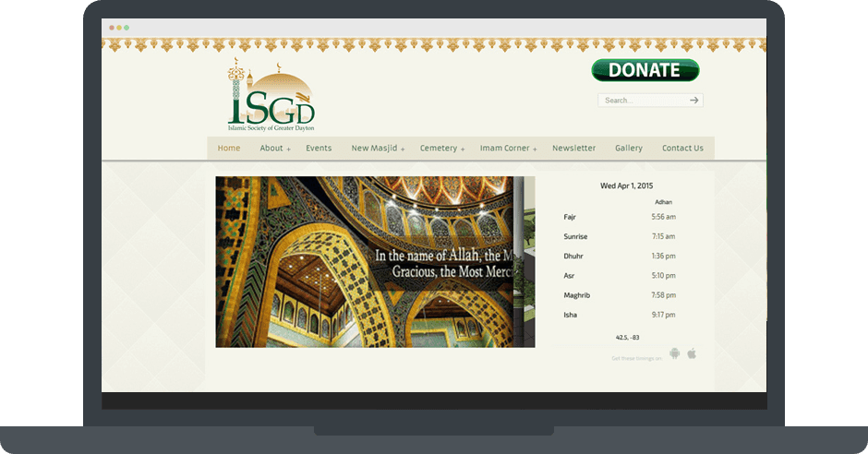This screenshot has width=868, height=454.
Task: Open the Events page
Action: pos(319,149)
